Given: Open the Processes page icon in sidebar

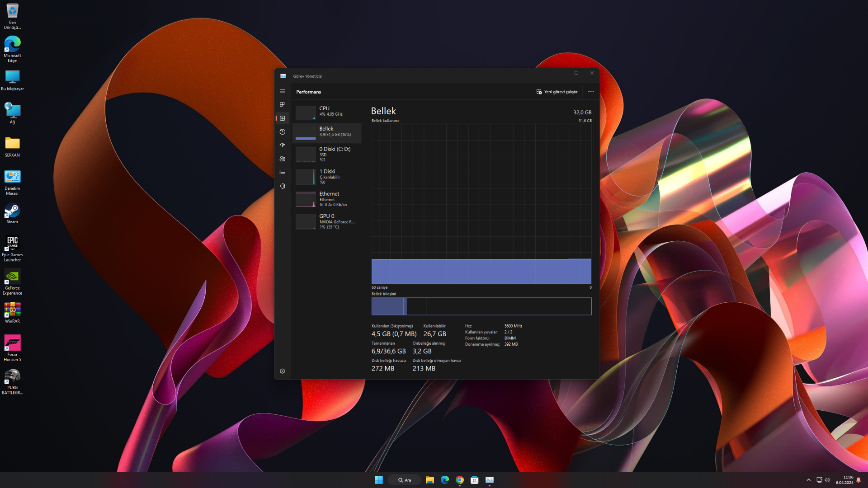Looking at the screenshot, I should click(x=282, y=104).
